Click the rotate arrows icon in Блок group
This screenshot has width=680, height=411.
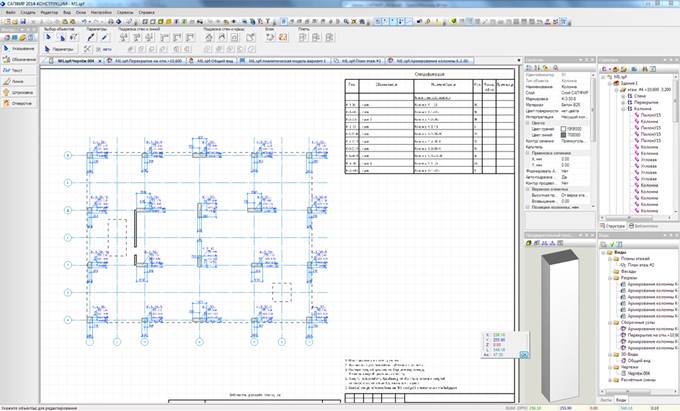pyautogui.click(x=270, y=37)
